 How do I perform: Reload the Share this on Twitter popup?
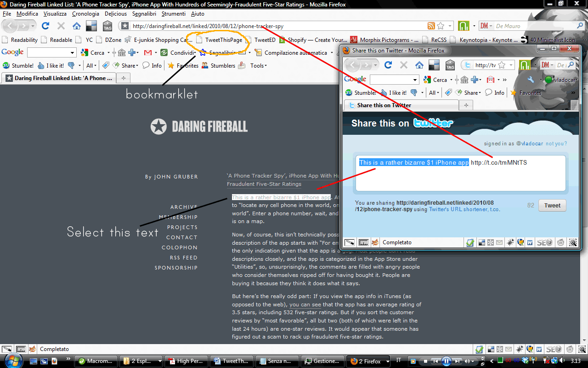tap(388, 65)
